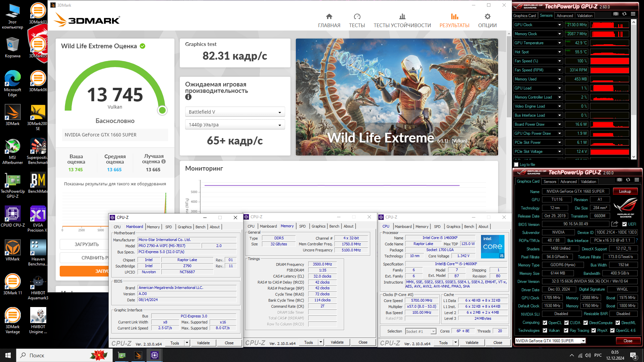Click the GPU-Z Sensors panel vertical scrollbar

pos(633,89)
